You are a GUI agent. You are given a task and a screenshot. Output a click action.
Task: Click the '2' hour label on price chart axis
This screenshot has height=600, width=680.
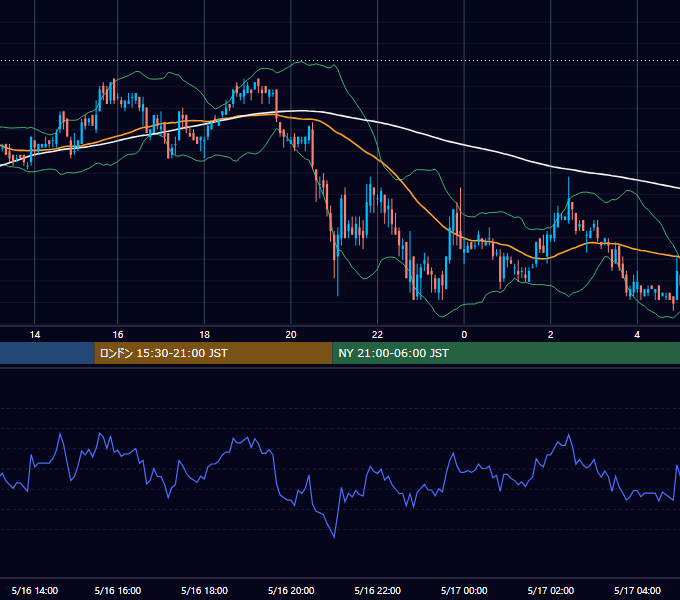coord(550,335)
